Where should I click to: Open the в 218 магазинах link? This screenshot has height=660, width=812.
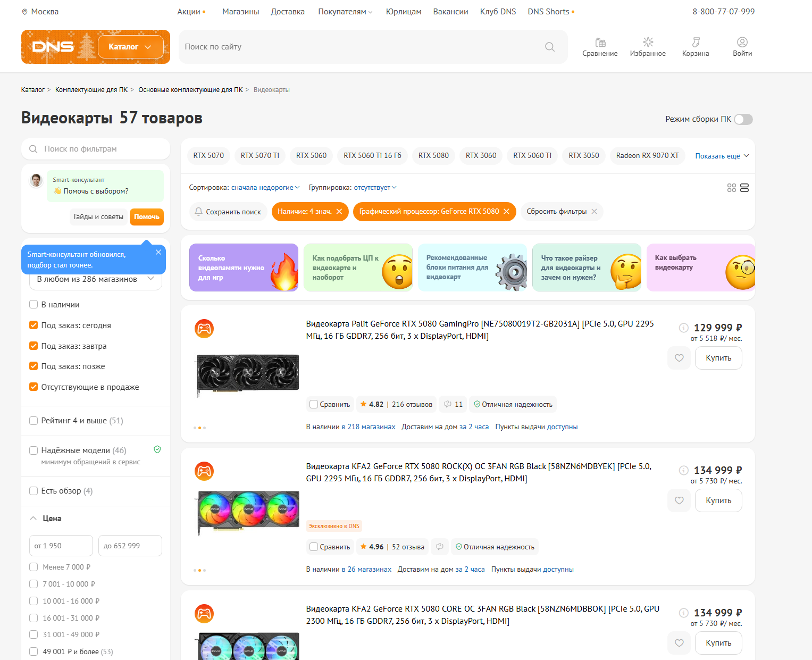click(369, 427)
